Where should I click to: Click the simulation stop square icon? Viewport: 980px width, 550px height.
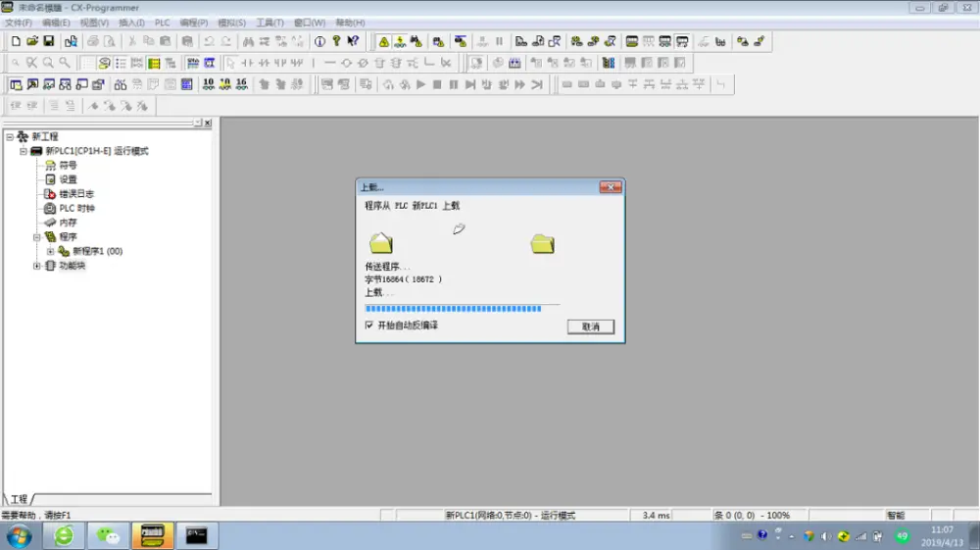tap(437, 84)
